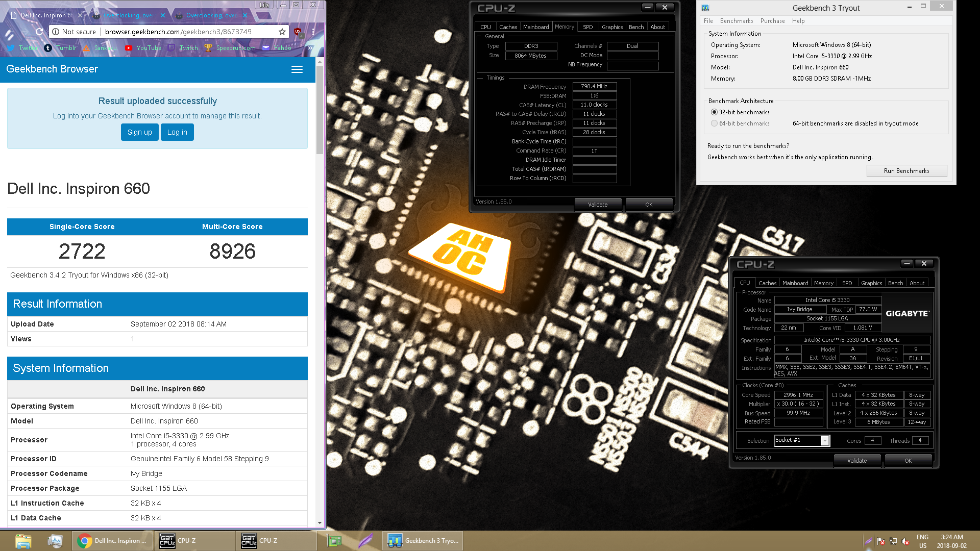Open the Chrome three-dot menu
This screenshot has width=980, height=551.
coord(313,32)
